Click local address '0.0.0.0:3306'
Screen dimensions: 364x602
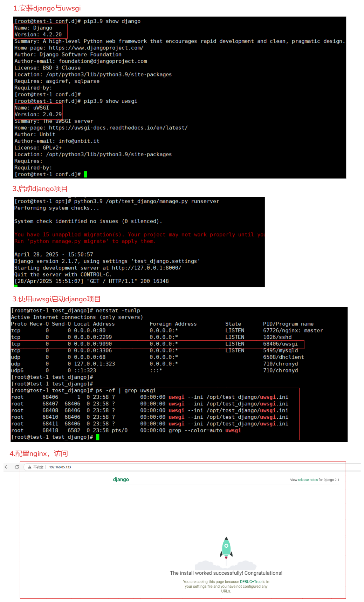click(93, 350)
